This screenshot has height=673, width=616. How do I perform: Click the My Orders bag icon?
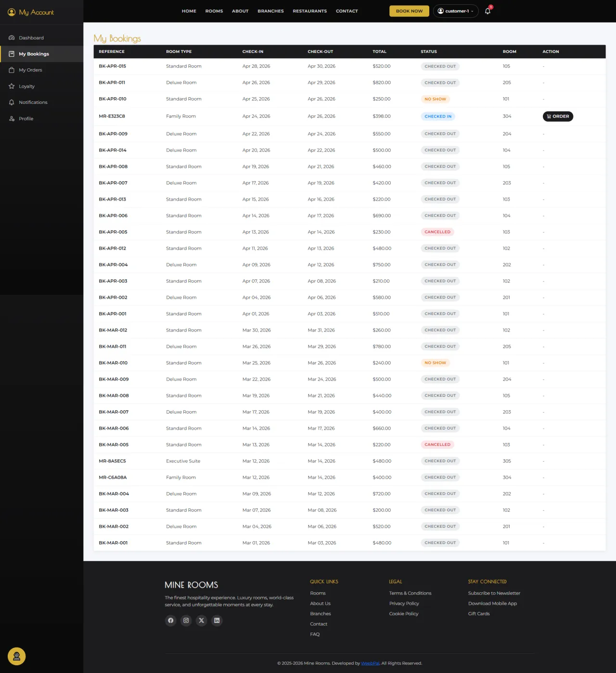click(12, 70)
